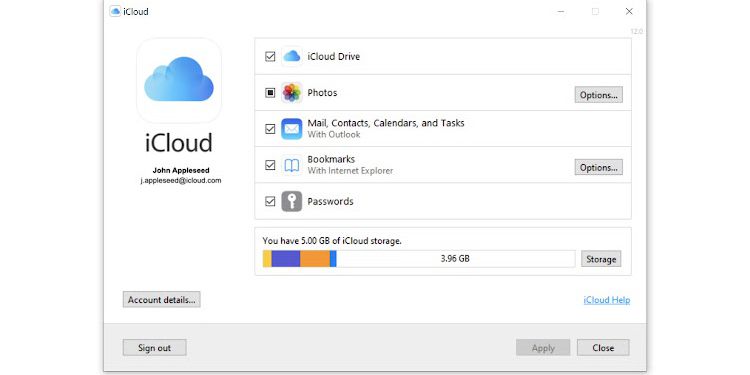Click the blue storage bar segment
Image resolution: width=750 pixels, height=375 pixels.
point(333,259)
